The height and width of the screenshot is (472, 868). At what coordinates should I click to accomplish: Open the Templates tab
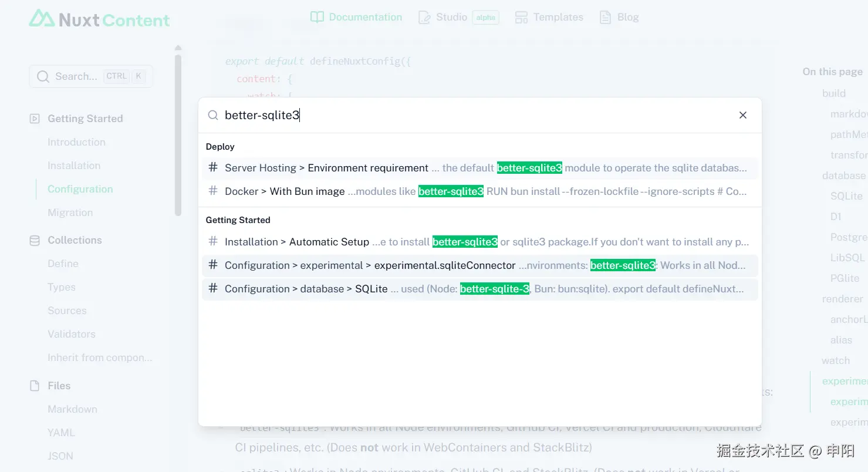pyautogui.click(x=549, y=17)
